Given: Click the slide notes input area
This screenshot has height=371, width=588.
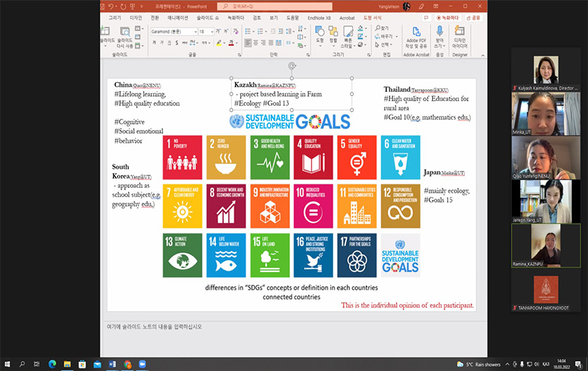Looking at the screenshot, I should click(282, 326).
